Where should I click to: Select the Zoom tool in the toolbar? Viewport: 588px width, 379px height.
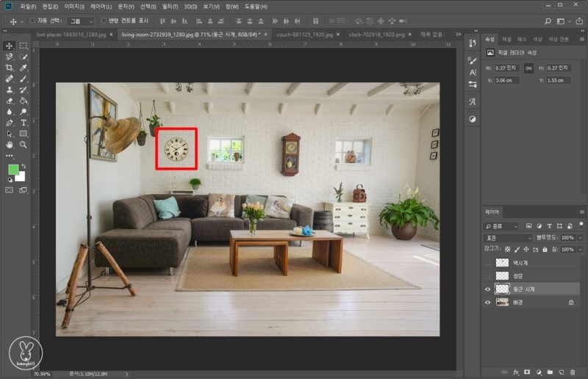[24, 145]
